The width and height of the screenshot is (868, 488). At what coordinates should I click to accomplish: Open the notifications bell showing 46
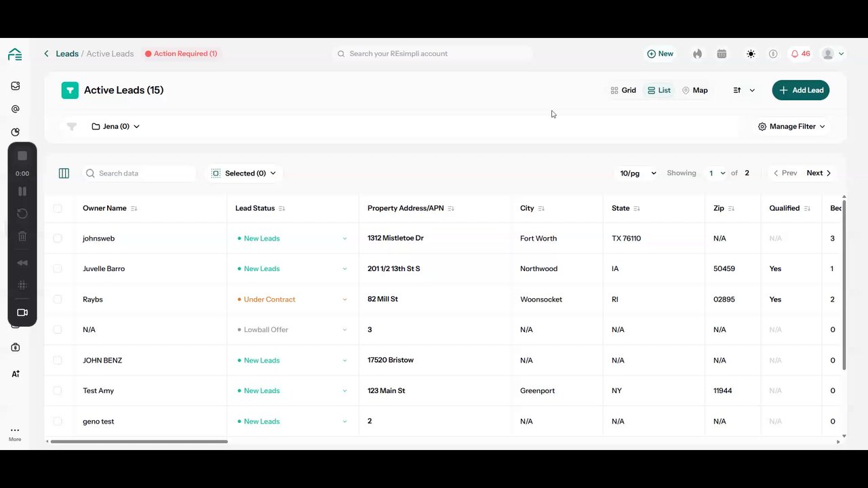tap(800, 54)
